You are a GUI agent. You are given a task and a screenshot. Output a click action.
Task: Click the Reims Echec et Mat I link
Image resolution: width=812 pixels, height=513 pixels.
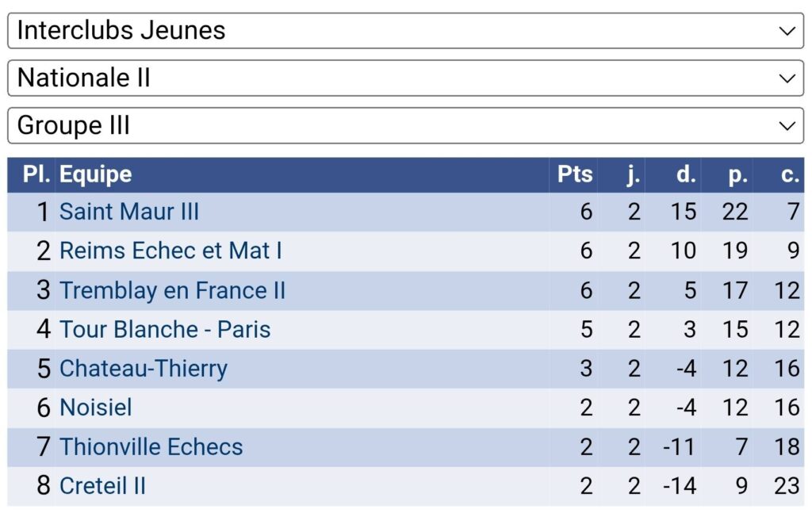[170, 251]
